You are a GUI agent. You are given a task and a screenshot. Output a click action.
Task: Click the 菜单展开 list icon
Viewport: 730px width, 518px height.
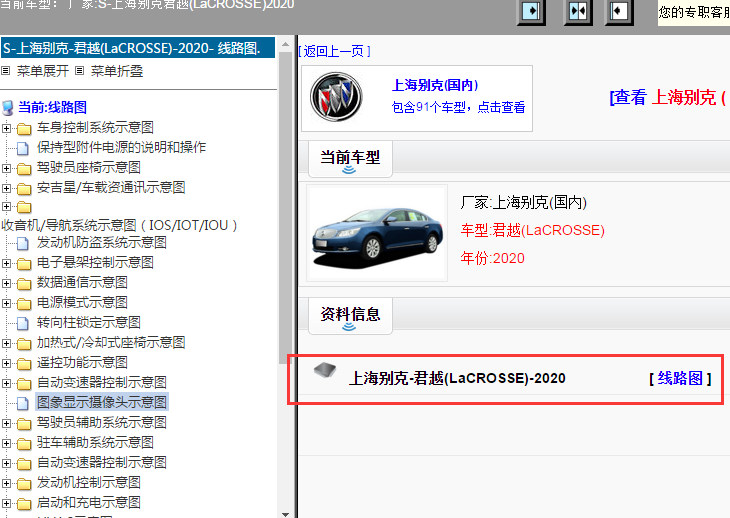coord(6,71)
